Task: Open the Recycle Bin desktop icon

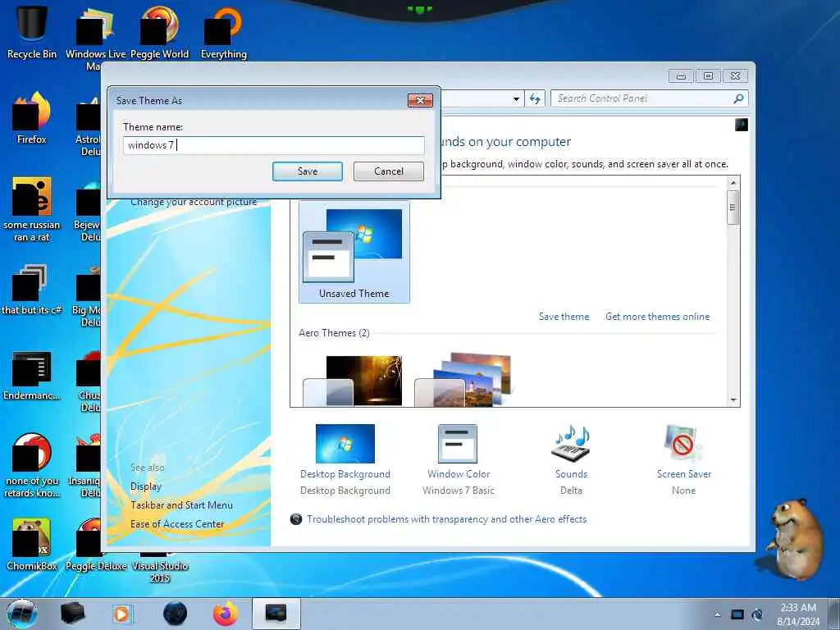Action: (32, 31)
